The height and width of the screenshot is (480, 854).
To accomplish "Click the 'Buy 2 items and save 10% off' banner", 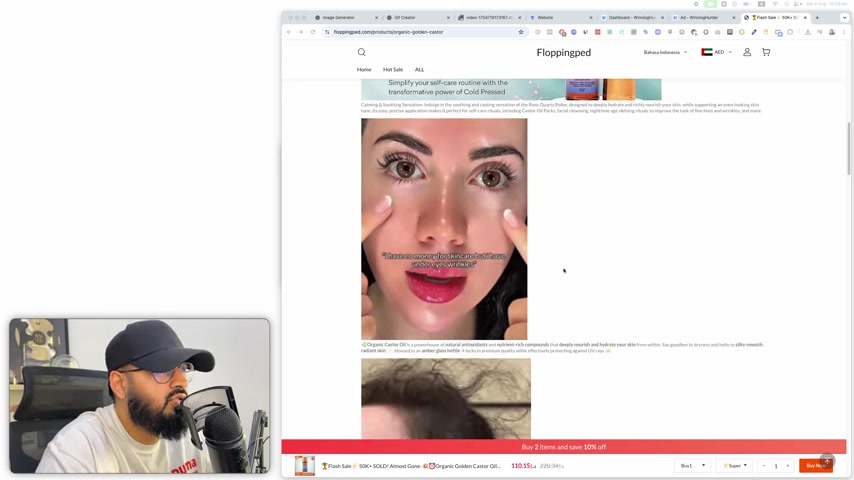I will tap(564, 447).
